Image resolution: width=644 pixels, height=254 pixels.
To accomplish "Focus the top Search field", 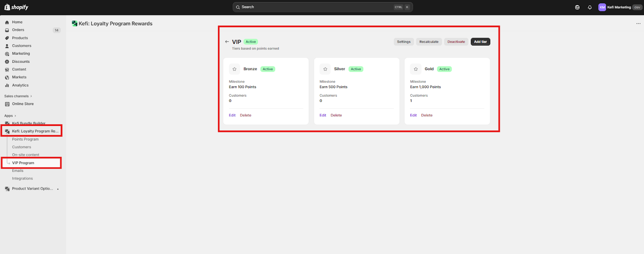I will (322, 7).
